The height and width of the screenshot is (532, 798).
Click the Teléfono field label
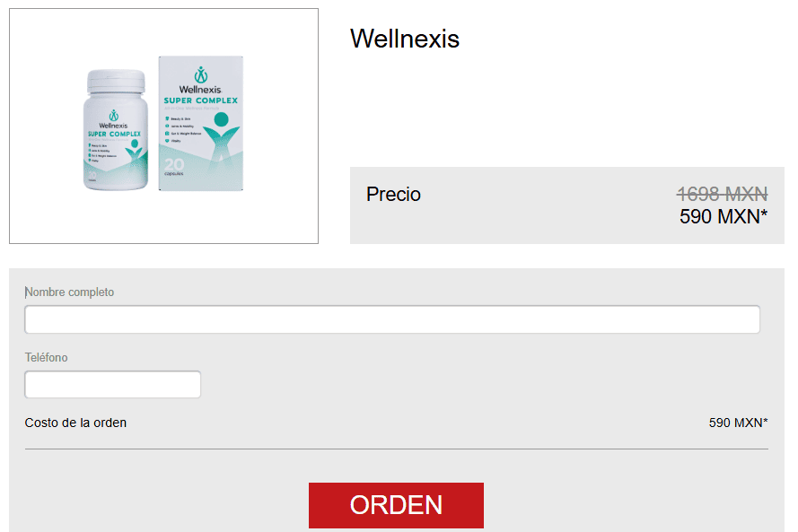[47, 358]
